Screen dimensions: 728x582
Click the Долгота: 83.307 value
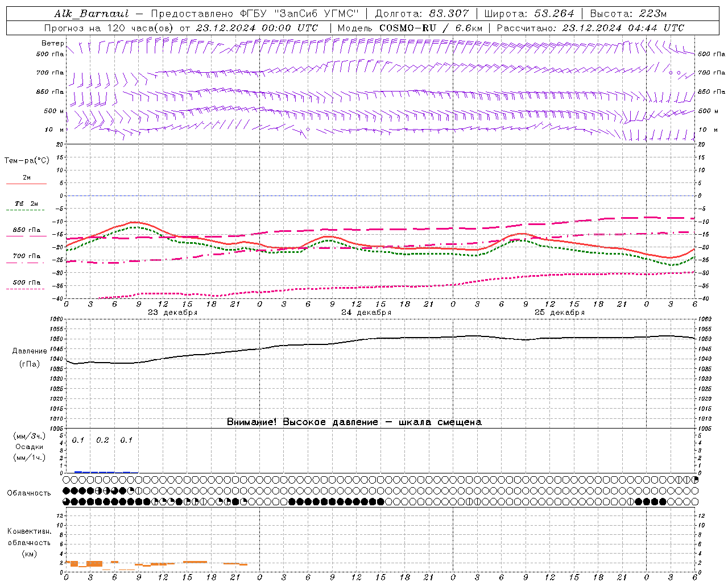point(422,14)
